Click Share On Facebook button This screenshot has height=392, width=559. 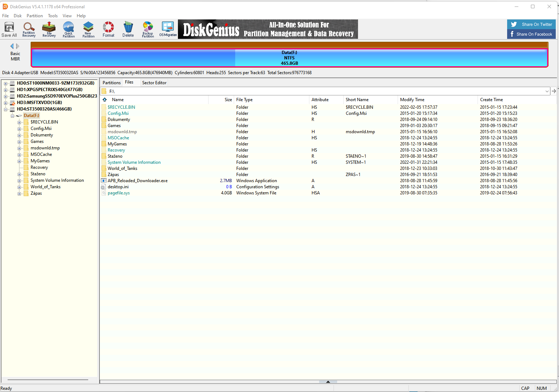coord(531,34)
